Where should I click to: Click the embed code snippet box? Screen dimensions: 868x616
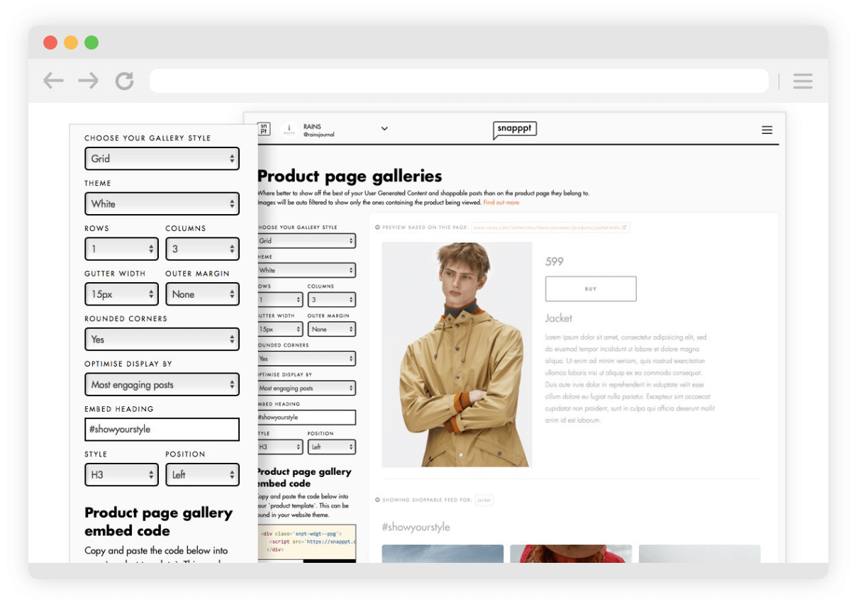tap(307, 542)
